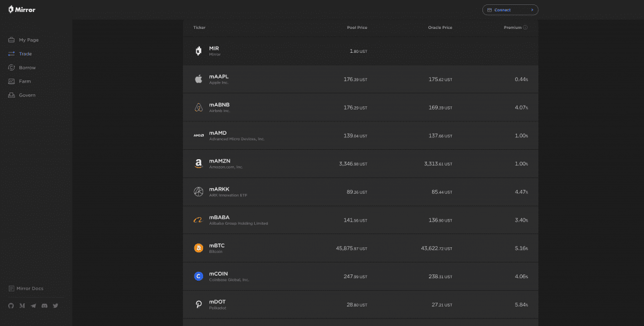
Task: Click ARK Innovation ETF subtitle
Action: click(228, 195)
